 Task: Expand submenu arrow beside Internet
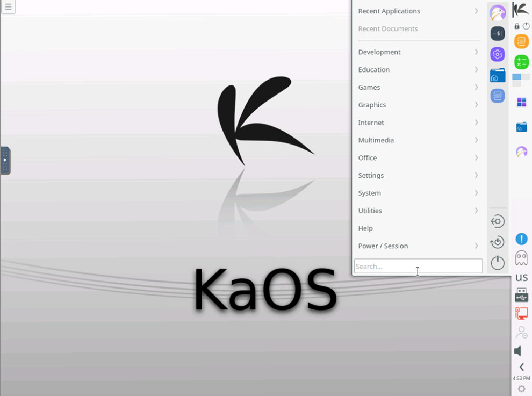[x=476, y=122]
